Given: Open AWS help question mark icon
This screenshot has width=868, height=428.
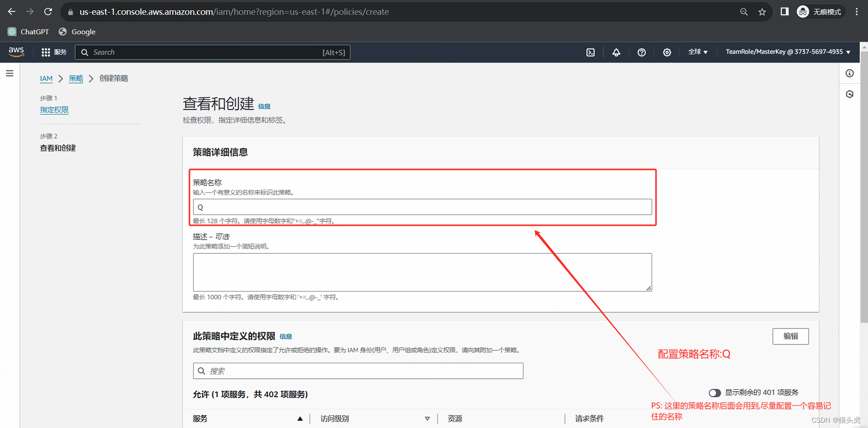Looking at the screenshot, I should pos(641,52).
